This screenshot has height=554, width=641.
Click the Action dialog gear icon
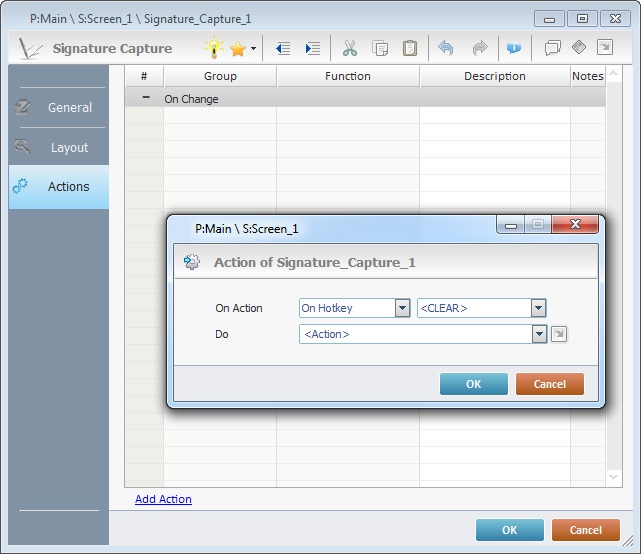[191, 262]
